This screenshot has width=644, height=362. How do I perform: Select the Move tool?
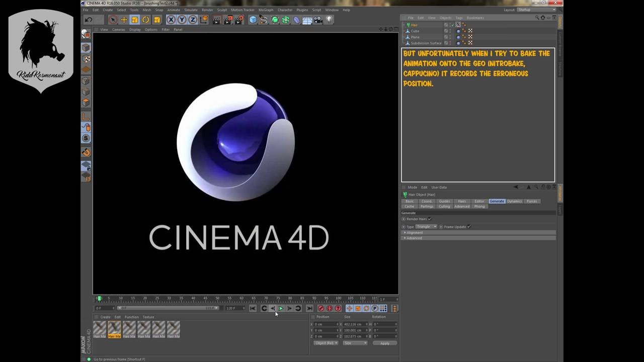(124, 20)
